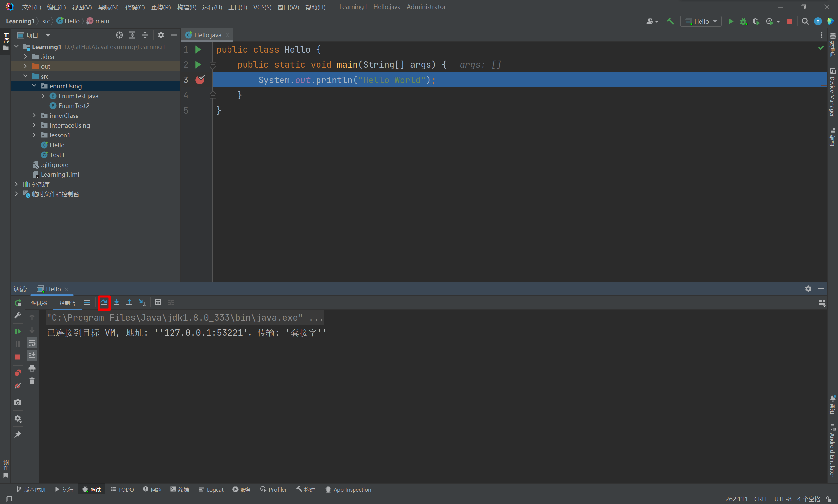The width and height of the screenshot is (838, 504).
Task: Click the Step Over debug icon
Action: point(104,302)
